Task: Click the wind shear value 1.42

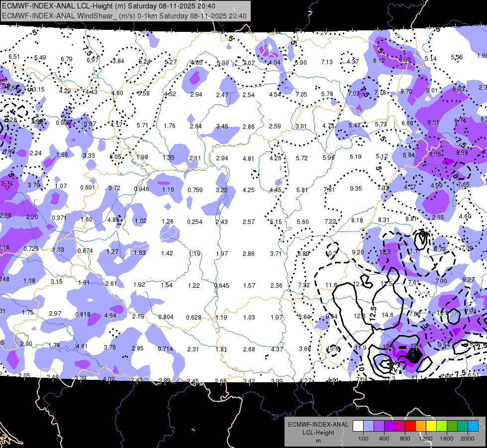Action: [167, 253]
